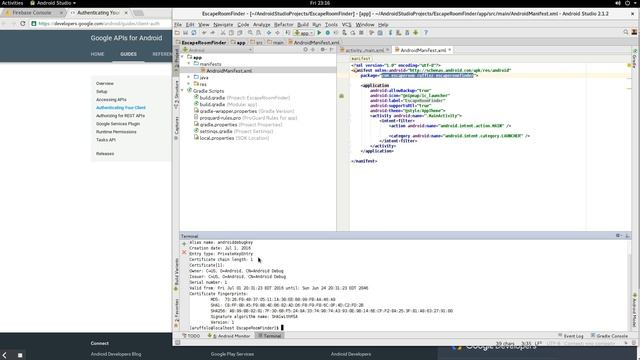
Task: Open the Refactor menu
Action: point(283,24)
